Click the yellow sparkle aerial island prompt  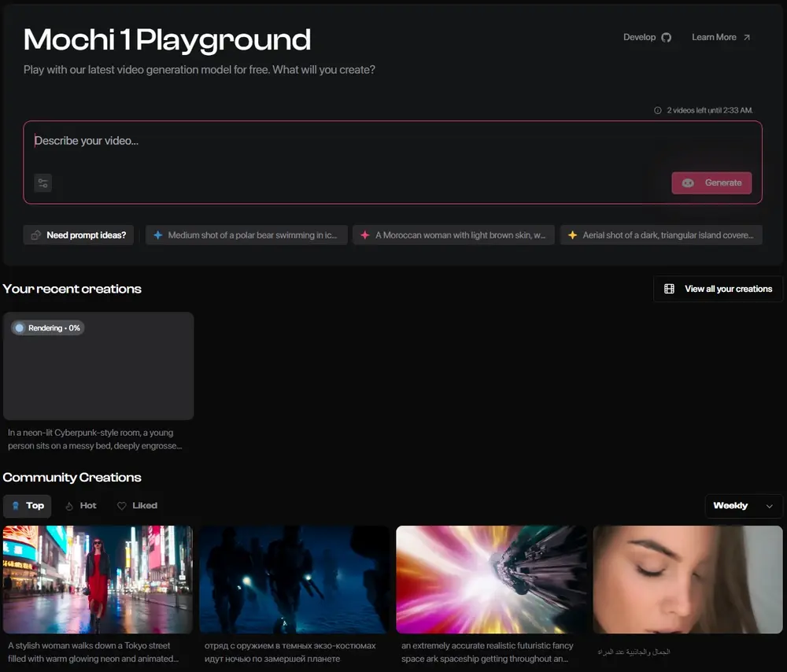click(x=661, y=234)
